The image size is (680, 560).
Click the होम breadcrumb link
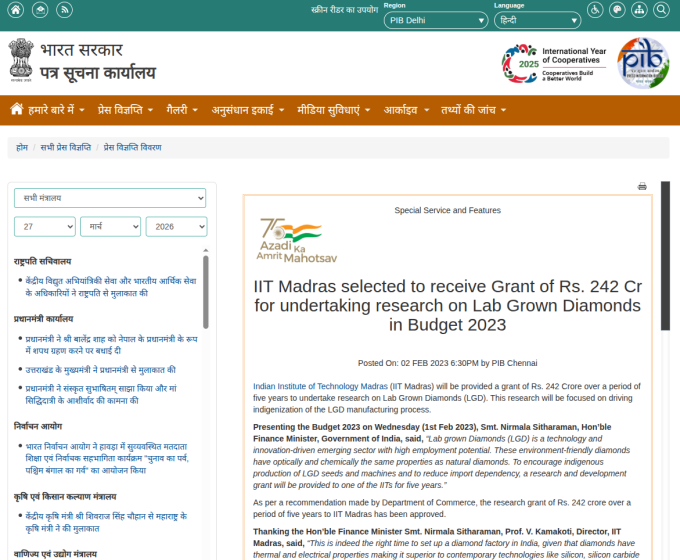click(22, 147)
